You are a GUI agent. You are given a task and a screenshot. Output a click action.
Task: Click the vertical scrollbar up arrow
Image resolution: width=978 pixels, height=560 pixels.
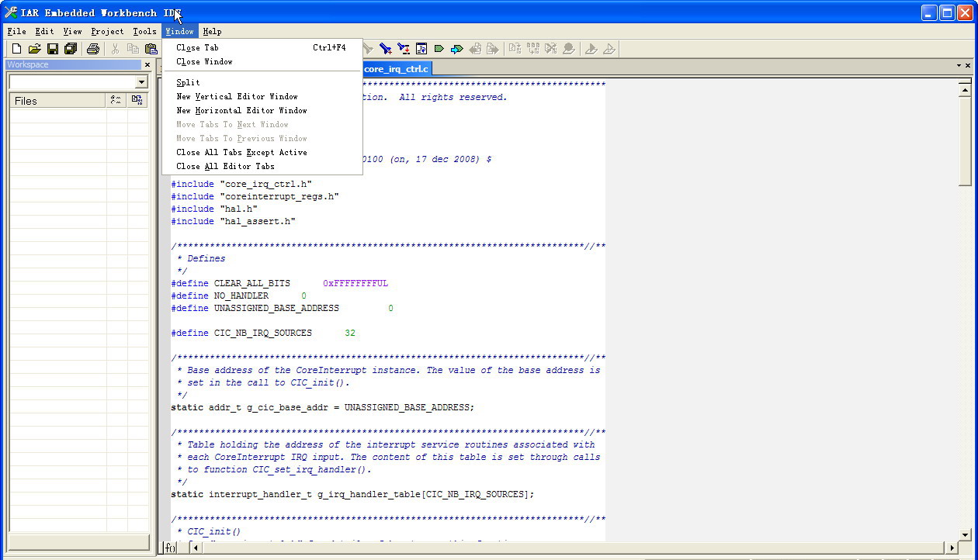966,89
